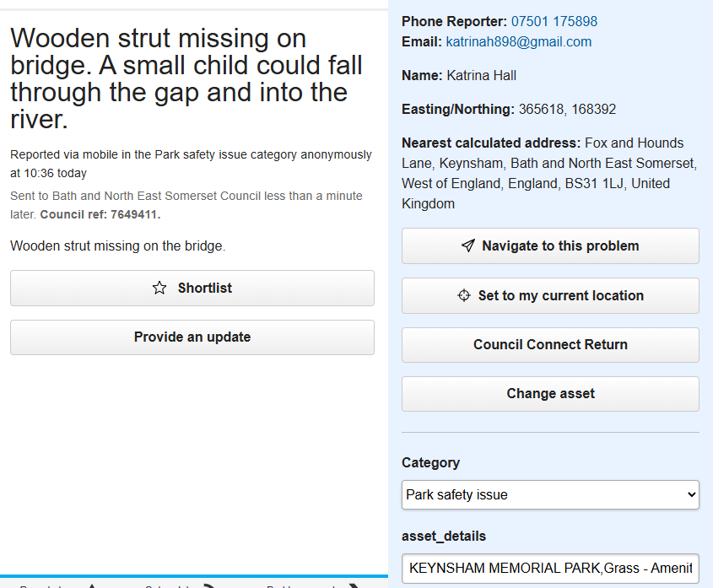Call reporter phone number 07501 175898
Image resolution: width=713 pixels, height=588 pixels.
554,21
